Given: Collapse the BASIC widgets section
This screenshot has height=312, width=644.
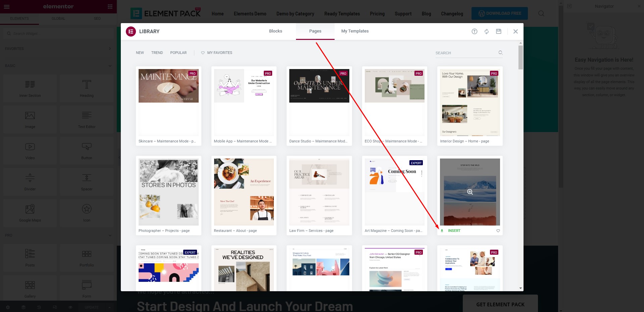Looking at the screenshot, I should [x=110, y=66].
